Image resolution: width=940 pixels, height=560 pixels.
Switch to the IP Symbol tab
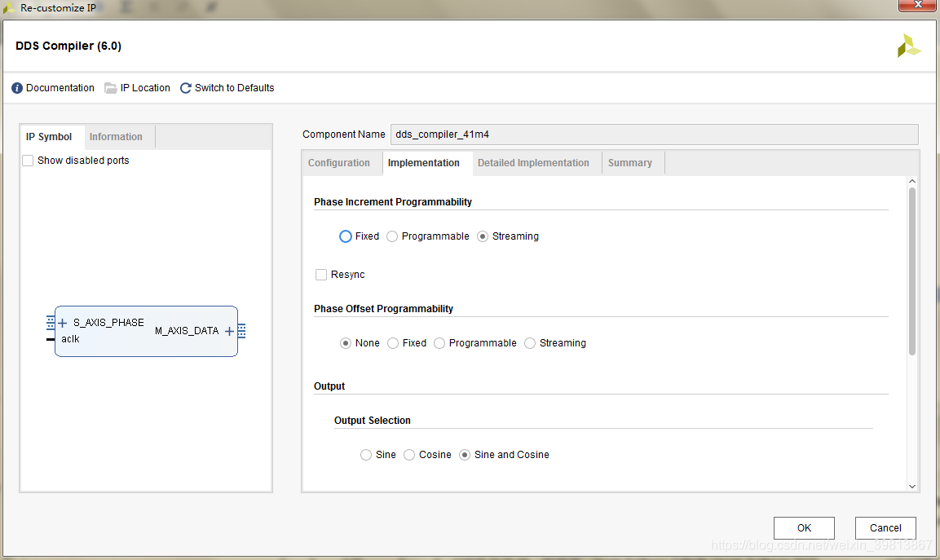click(x=49, y=137)
